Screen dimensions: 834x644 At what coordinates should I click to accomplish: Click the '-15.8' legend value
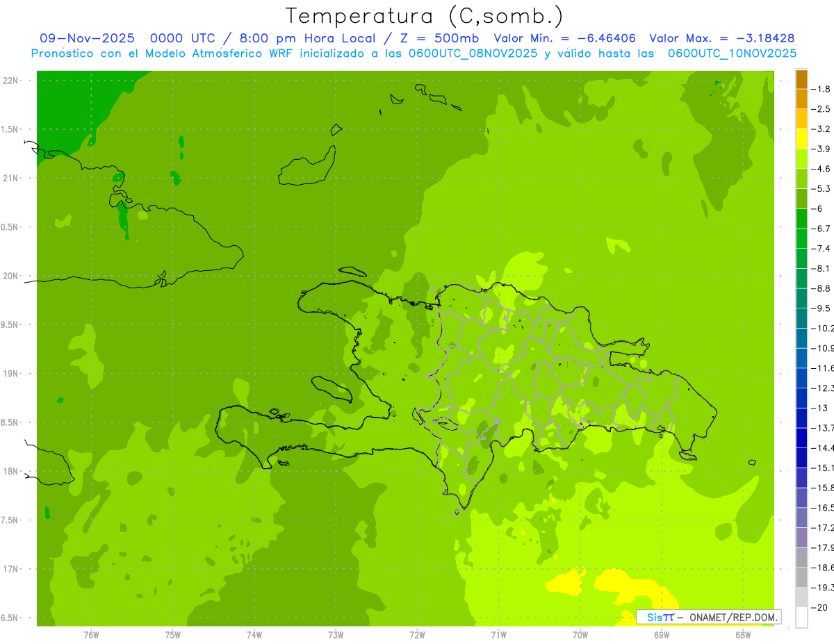(824, 488)
